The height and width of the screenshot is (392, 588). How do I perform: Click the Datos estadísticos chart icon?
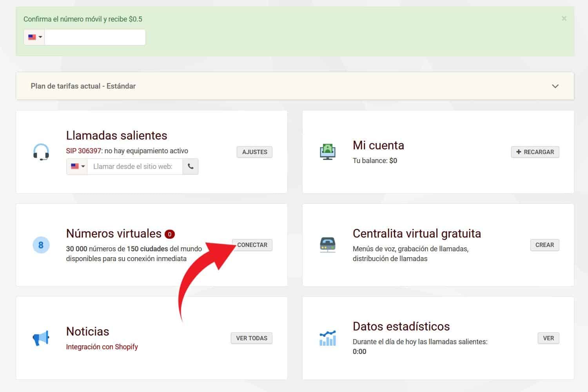(x=328, y=338)
